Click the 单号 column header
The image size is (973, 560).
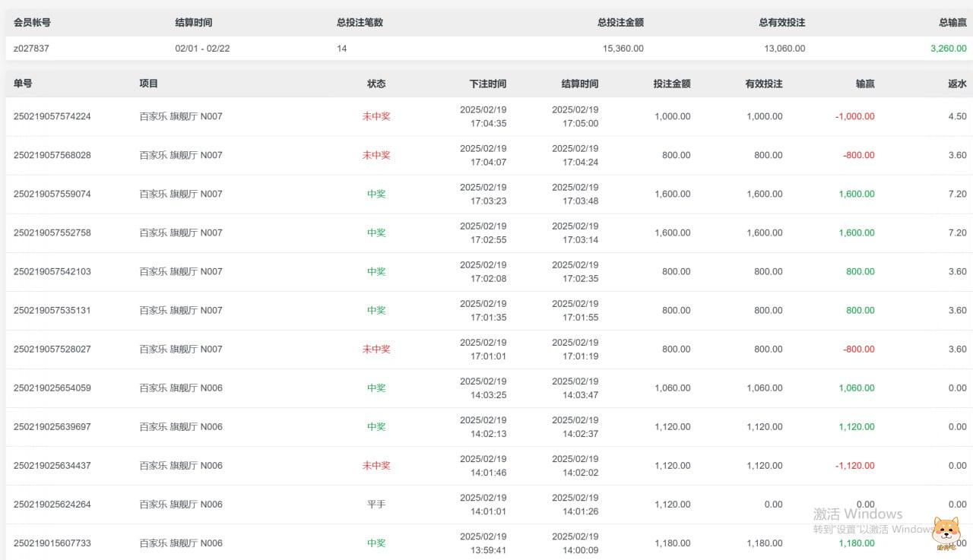[x=23, y=84]
